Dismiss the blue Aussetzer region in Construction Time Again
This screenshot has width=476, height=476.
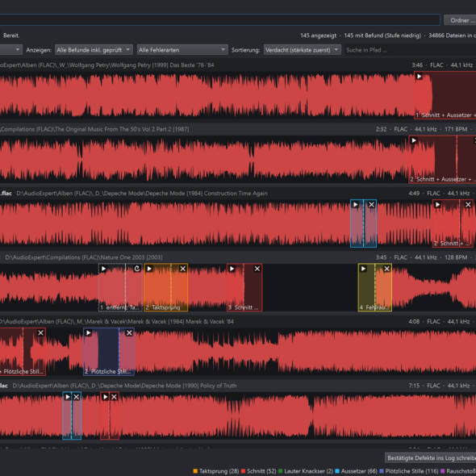click(x=372, y=205)
